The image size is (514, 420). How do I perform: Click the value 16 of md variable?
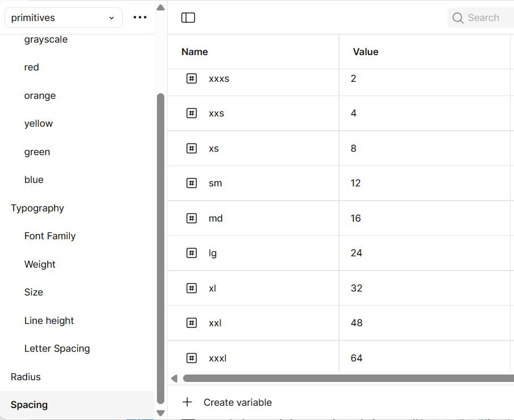tap(356, 218)
